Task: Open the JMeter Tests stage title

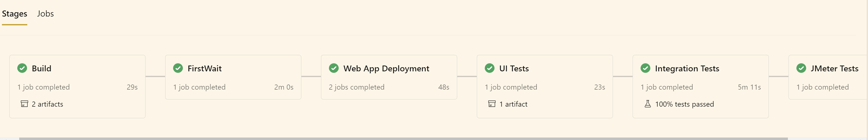Action: (834, 68)
